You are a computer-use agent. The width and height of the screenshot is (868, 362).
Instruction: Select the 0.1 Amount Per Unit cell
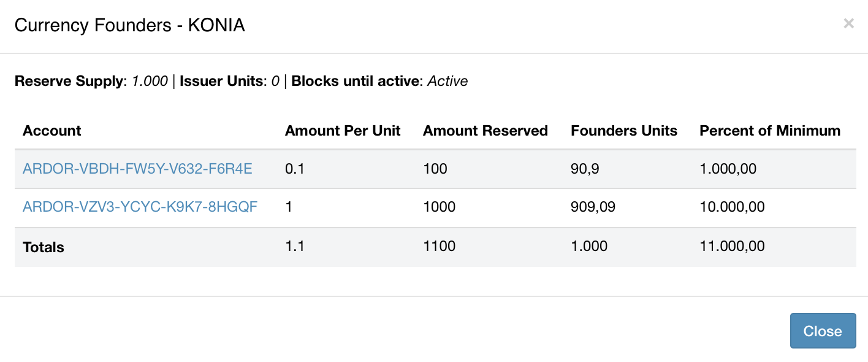[295, 169]
